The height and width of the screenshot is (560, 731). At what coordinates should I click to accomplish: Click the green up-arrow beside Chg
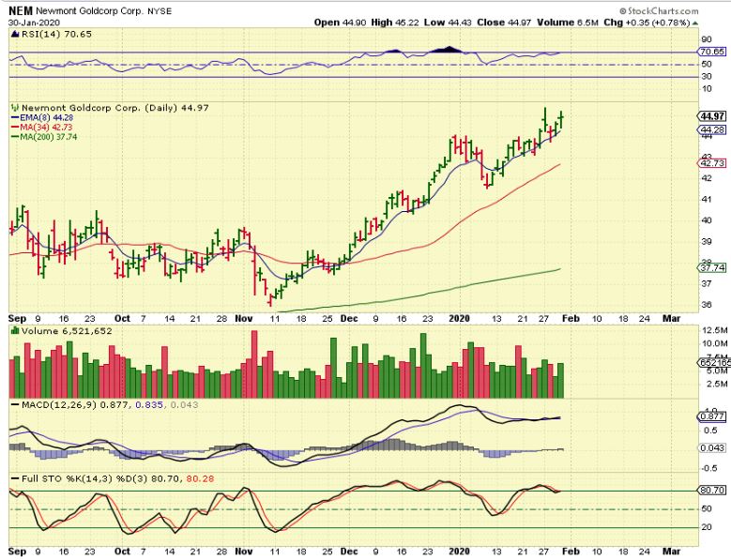[x=695, y=23]
